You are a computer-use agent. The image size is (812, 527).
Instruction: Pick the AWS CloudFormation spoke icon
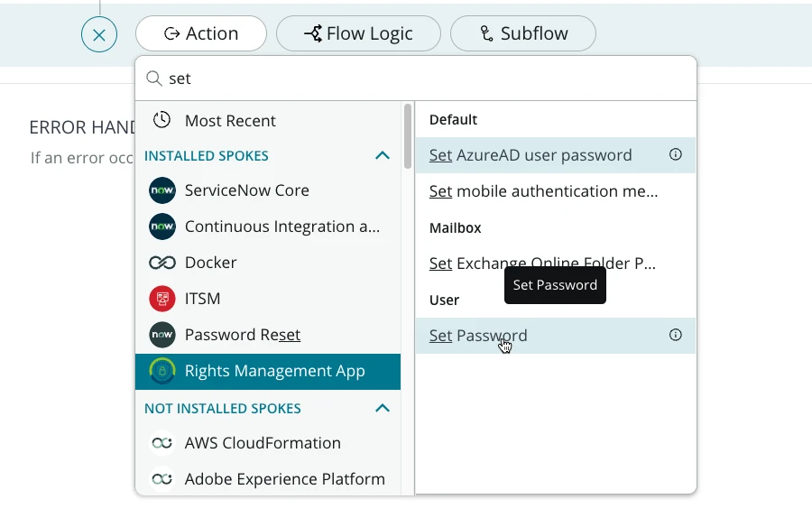(x=162, y=443)
